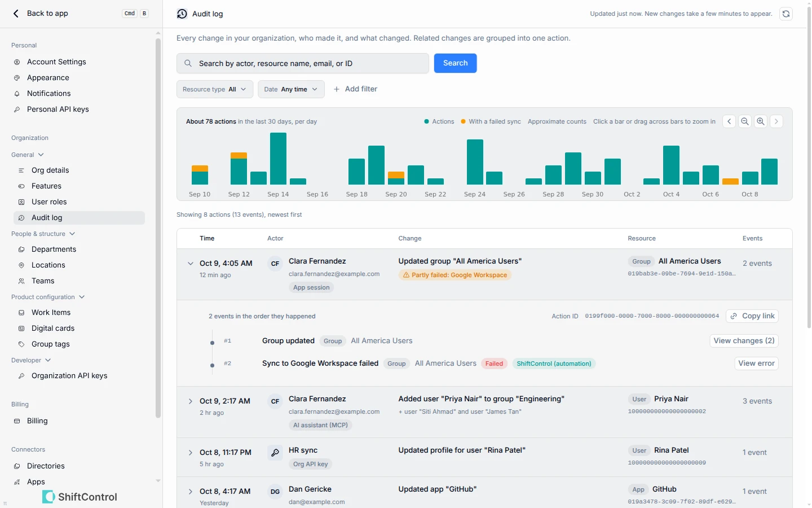Open Departments in sidebar
Viewport: 812px width, 508px height.
click(79, 249)
